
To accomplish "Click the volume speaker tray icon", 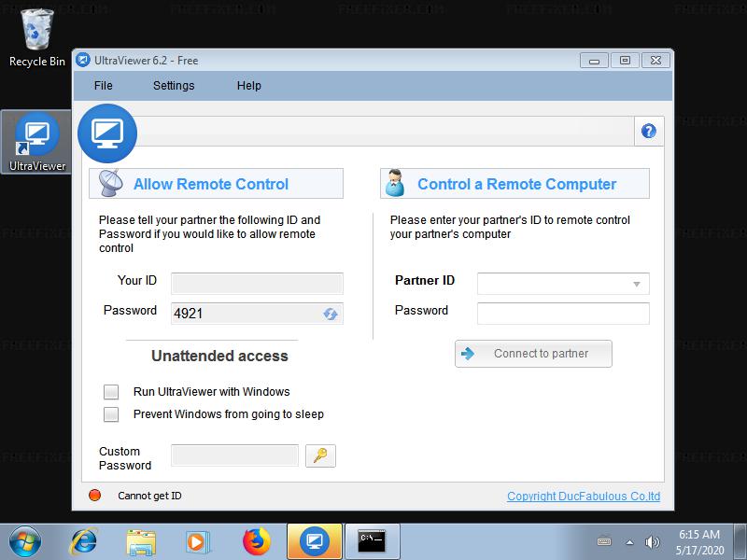I will point(652,542).
